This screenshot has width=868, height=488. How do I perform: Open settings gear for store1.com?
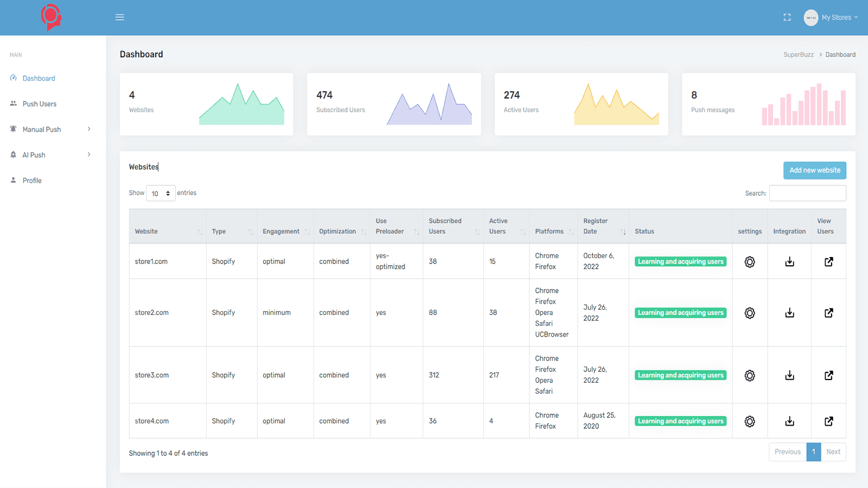point(750,262)
